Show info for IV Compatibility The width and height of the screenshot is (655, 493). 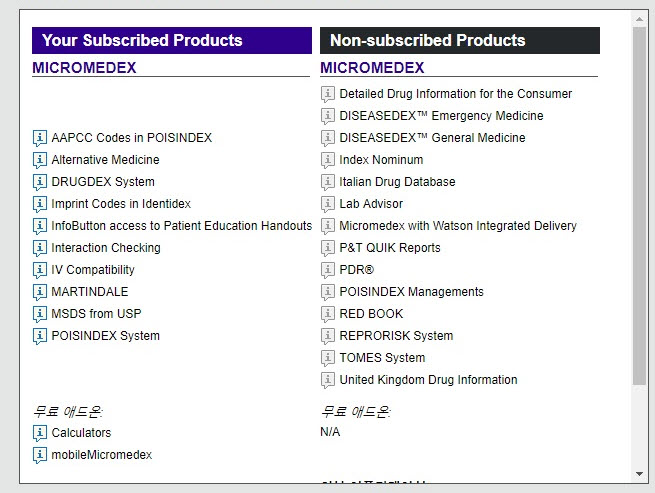coord(40,270)
